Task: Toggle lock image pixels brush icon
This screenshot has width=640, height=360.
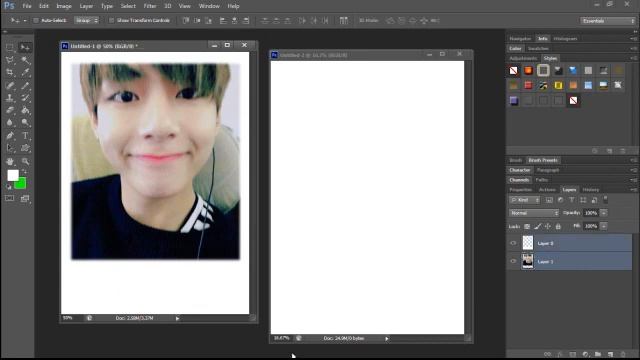Action: pos(538,226)
